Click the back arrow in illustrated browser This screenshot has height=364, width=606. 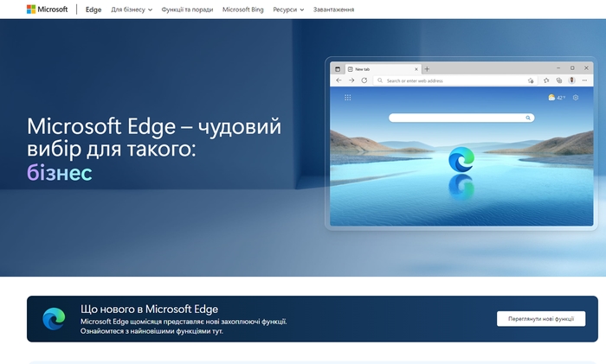pos(339,80)
